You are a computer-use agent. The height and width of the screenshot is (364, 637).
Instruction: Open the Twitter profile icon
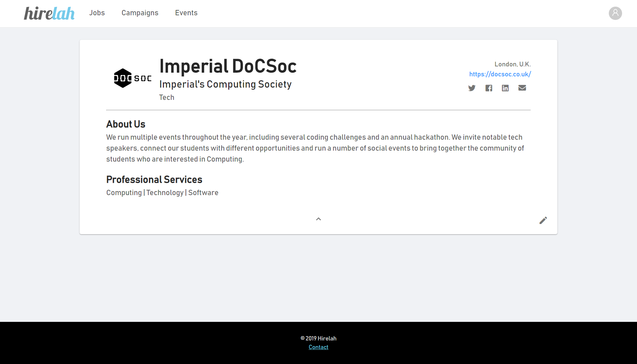(472, 88)
